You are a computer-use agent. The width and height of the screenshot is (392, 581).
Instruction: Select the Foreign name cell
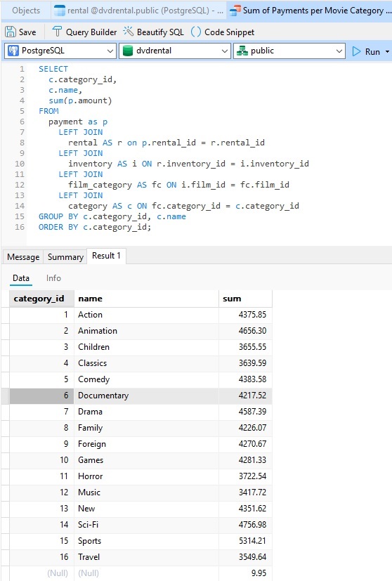point(146,444)
